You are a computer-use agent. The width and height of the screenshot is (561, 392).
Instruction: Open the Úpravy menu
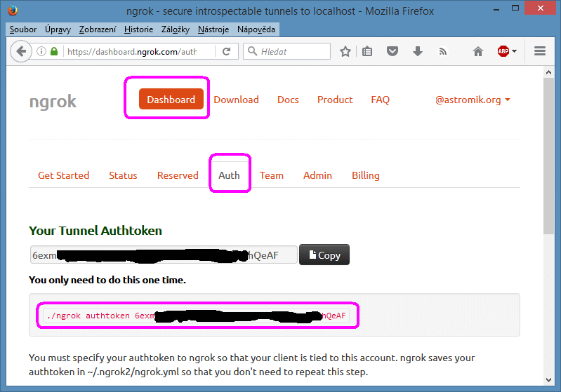58,29
